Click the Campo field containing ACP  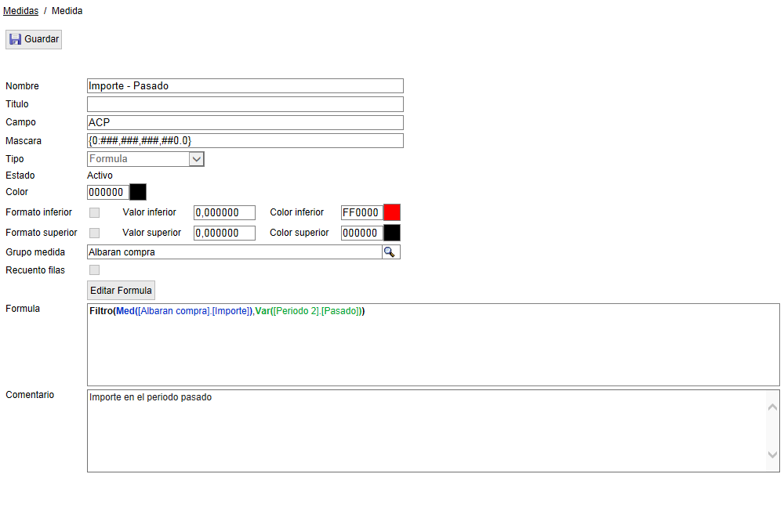[x=245, y=122]
